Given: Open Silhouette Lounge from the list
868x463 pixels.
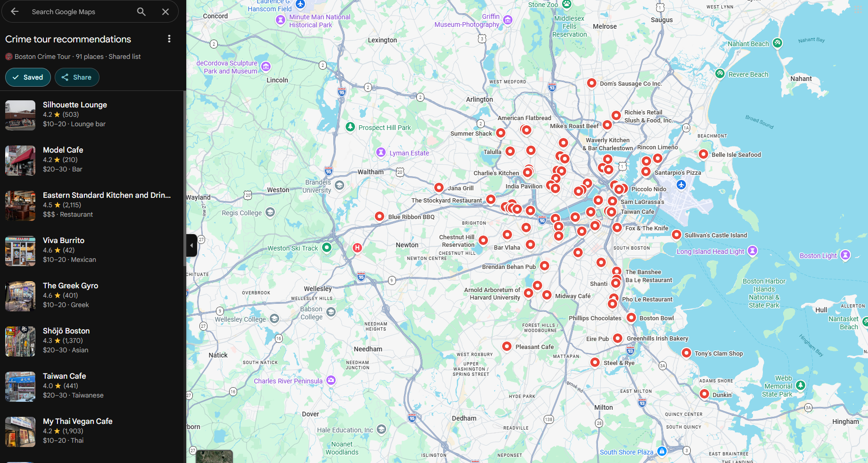Looking at the screenshot, I should [75, 105].
